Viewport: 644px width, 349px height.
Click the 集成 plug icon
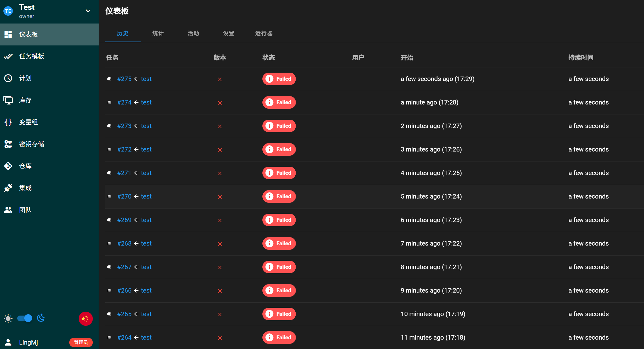(x=8, y=188)
